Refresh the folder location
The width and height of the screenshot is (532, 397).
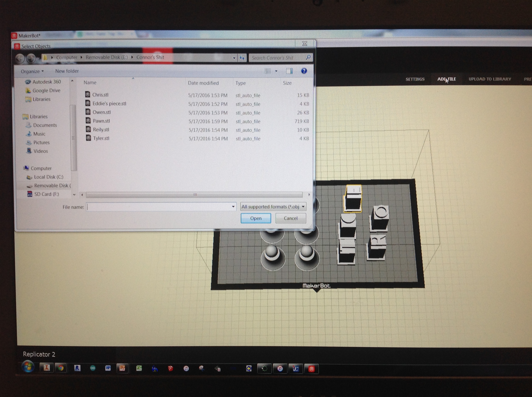242,58
